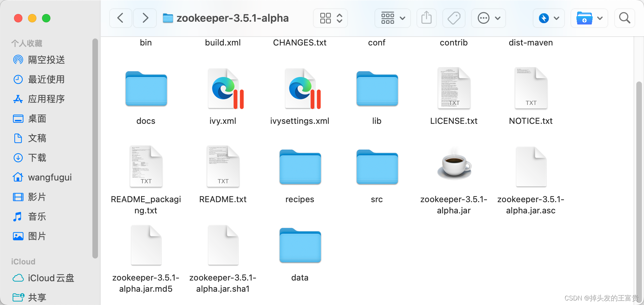Click the Search magnifier icon

click(x=624, y=18)
